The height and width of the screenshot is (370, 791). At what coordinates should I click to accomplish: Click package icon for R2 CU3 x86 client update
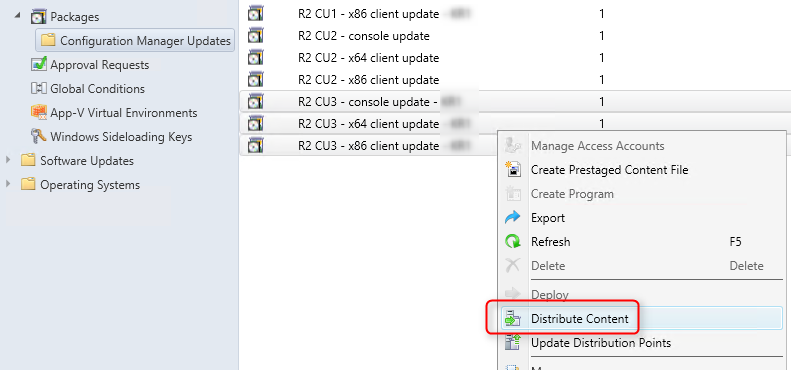[x=256, y=145]
